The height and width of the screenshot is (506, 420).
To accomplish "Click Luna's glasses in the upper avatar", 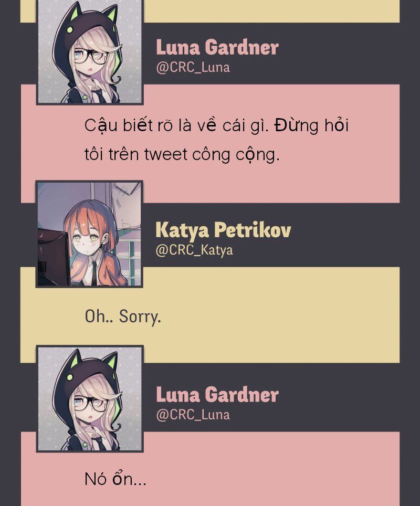I will [x=91, y=56].
